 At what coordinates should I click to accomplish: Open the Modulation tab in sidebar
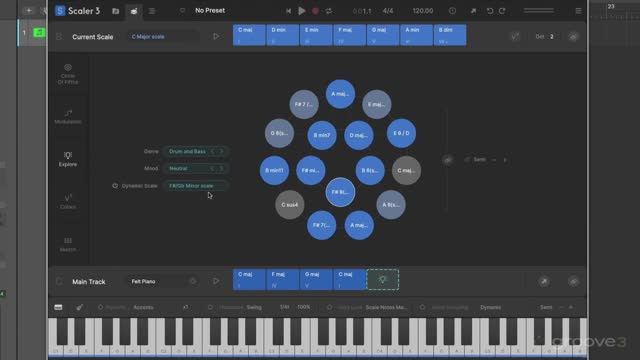click(x=68, y=116)
